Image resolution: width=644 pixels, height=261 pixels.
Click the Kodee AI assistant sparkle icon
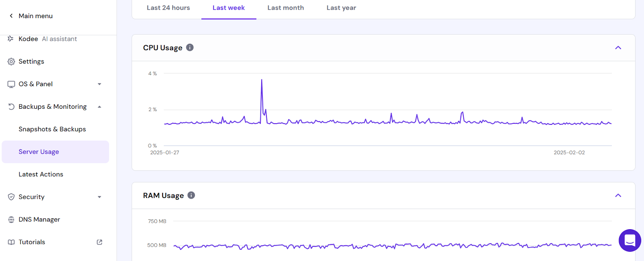point(11,39)
